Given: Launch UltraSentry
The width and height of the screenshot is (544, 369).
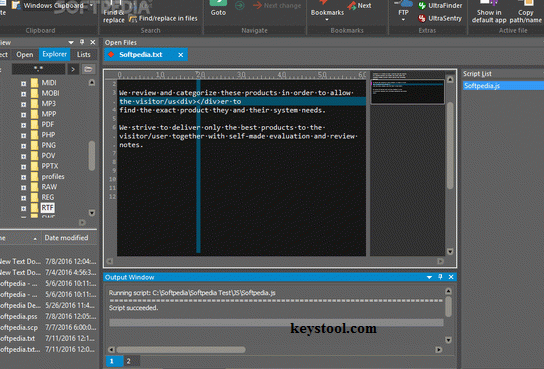Looking at the screenshot, I should tap(440, 18).
